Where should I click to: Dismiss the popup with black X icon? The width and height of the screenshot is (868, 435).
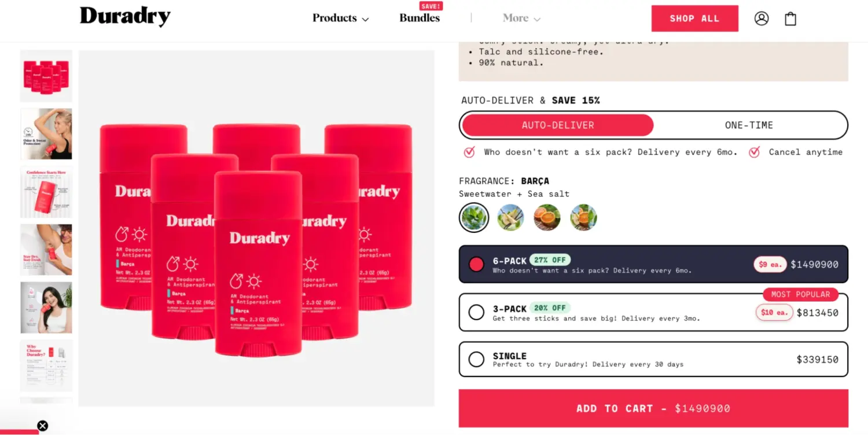[42, 426]
